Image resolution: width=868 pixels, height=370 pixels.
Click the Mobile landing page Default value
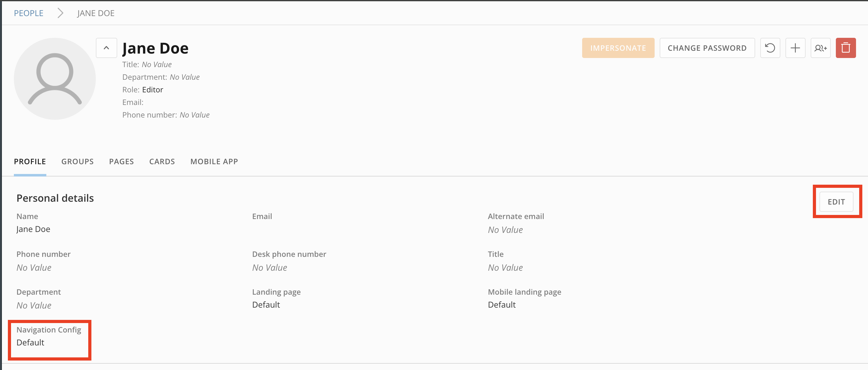pos(502,305)
